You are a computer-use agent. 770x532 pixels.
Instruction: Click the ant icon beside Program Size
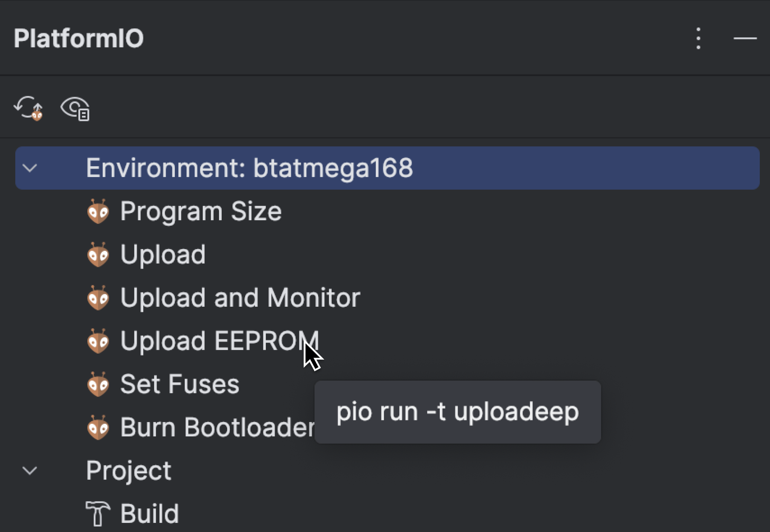[x=98, y=211]
